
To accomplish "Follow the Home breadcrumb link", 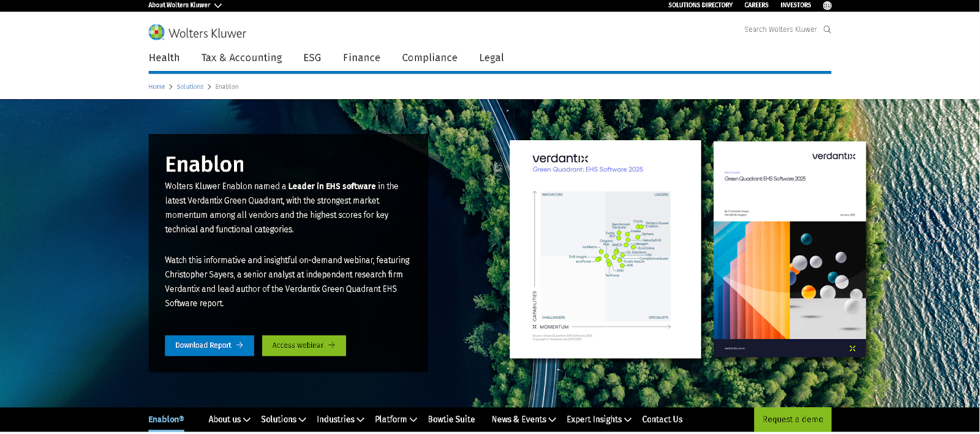I will pos(157,87).
